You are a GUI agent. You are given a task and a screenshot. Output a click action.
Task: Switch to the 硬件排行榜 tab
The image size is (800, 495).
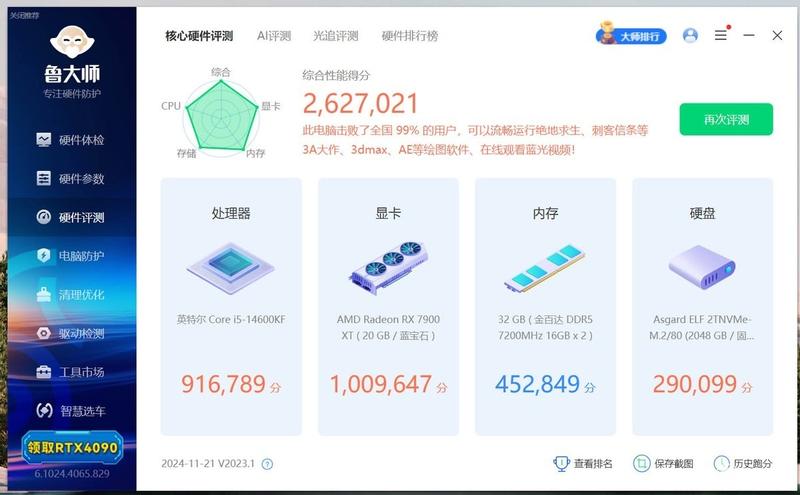pyautogui.click(x=410, y=36)
